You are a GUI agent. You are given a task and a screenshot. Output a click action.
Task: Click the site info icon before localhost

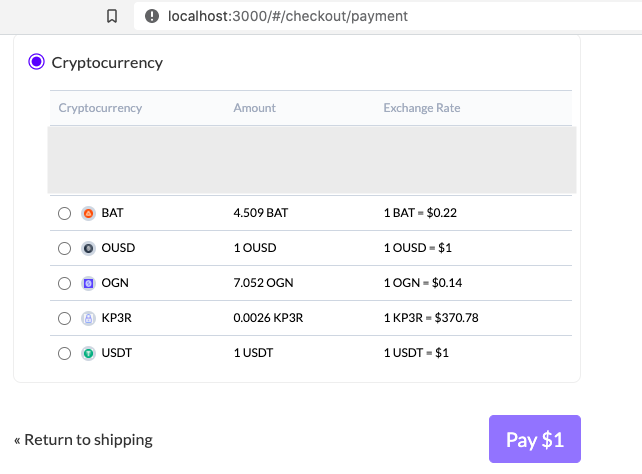[152, 16]
